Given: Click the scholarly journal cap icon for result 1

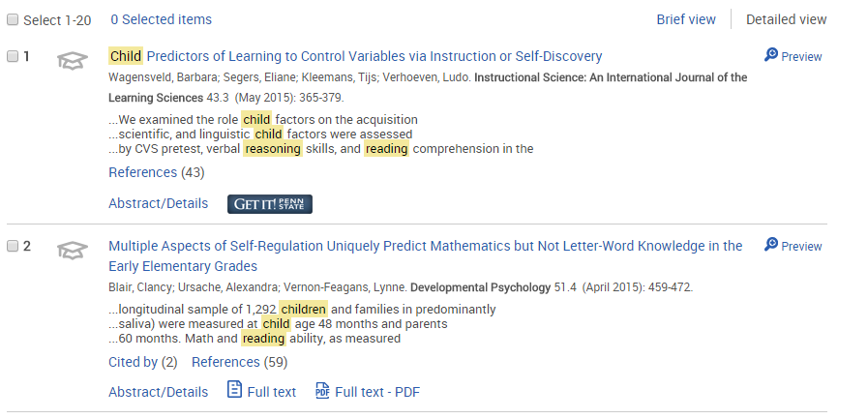Looking at the screenshot, I should 73,60.
